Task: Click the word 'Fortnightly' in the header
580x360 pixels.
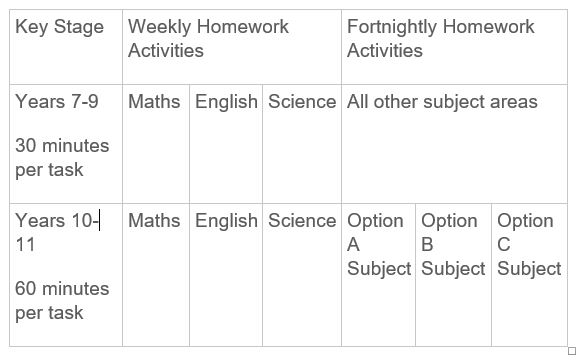Action: click(x=392, y=27)
